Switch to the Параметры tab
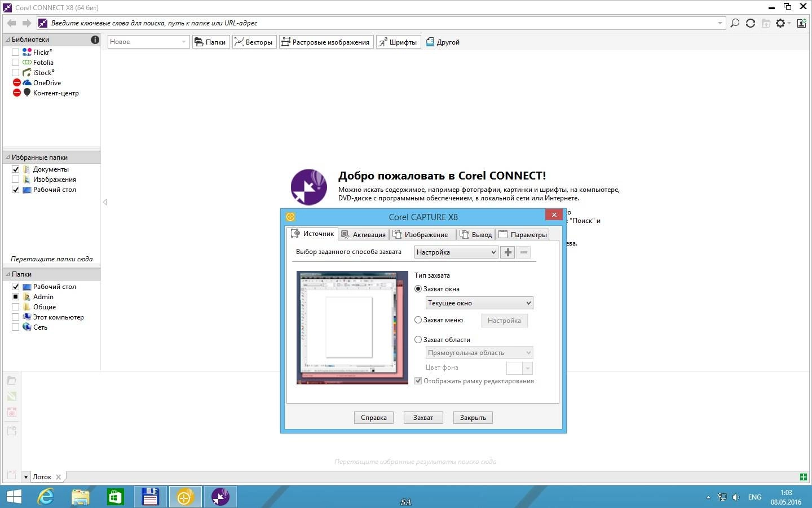The image size is (812, 508). coord(523,235)
